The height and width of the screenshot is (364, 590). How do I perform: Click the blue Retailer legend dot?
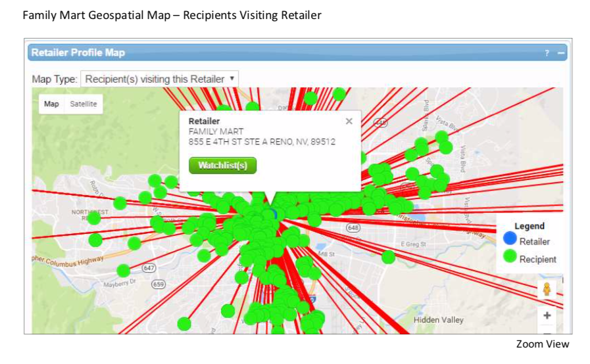(510, 238)
